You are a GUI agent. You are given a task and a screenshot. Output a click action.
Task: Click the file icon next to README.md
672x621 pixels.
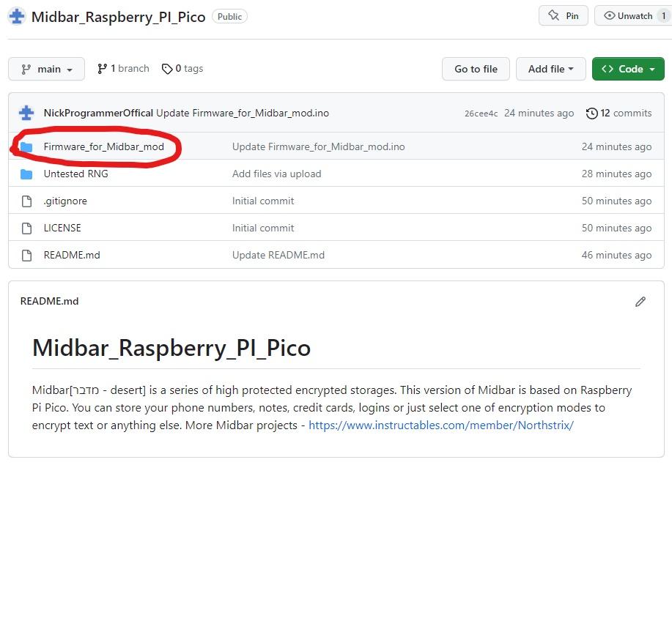click(26, 256)
